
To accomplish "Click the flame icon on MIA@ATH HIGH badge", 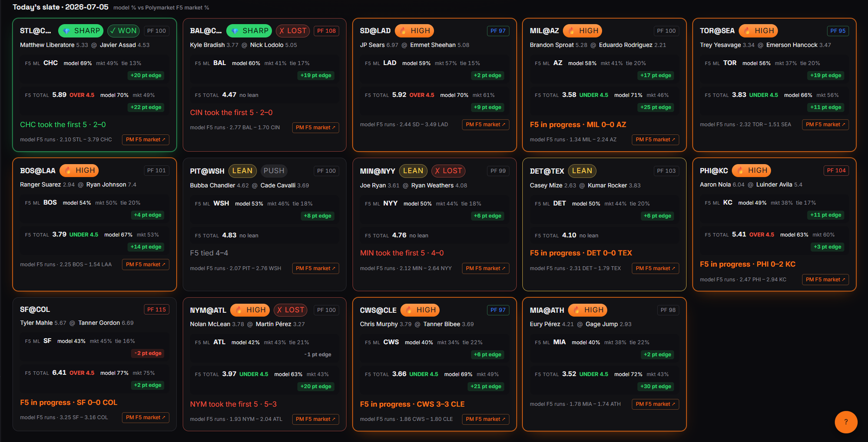I will [576, 310].
